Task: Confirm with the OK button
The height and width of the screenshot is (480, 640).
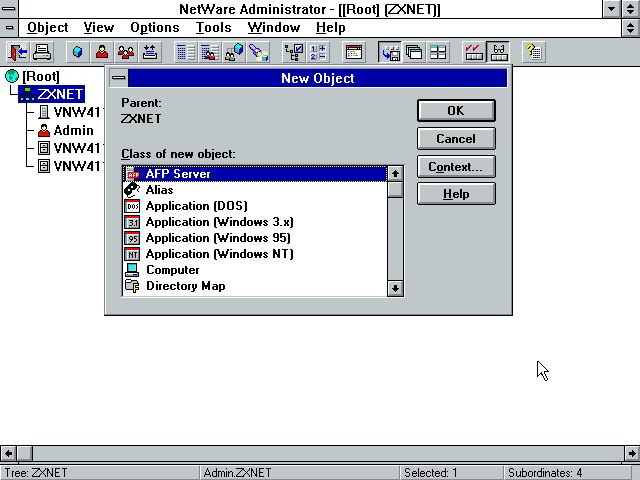Action: coord(456,111)
